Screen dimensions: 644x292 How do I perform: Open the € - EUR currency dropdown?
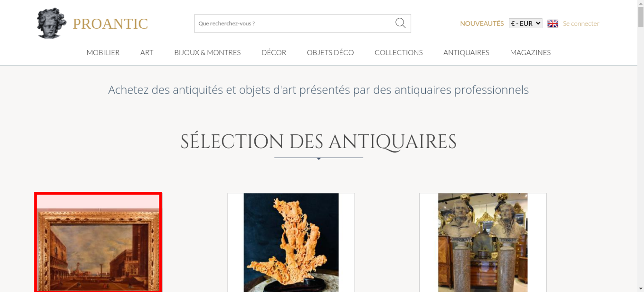(526, 23)
